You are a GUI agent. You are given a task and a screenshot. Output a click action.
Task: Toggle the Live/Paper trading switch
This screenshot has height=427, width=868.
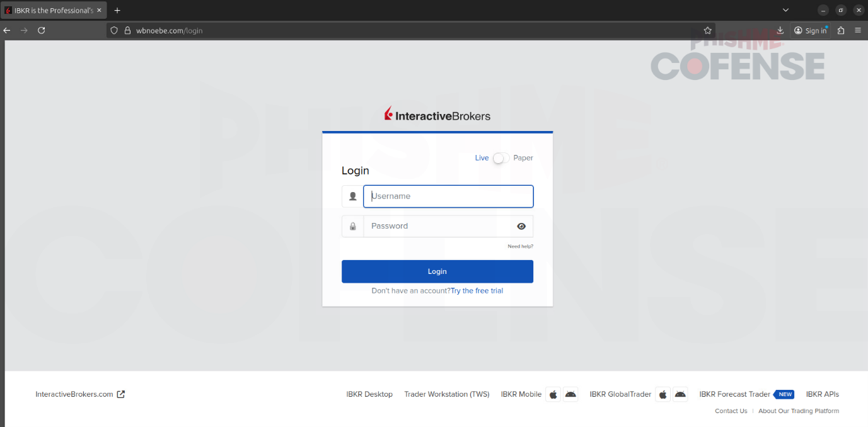(501, 158)
